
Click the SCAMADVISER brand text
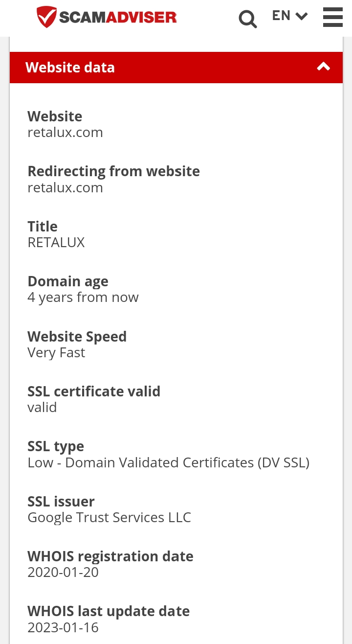point(118,18)
